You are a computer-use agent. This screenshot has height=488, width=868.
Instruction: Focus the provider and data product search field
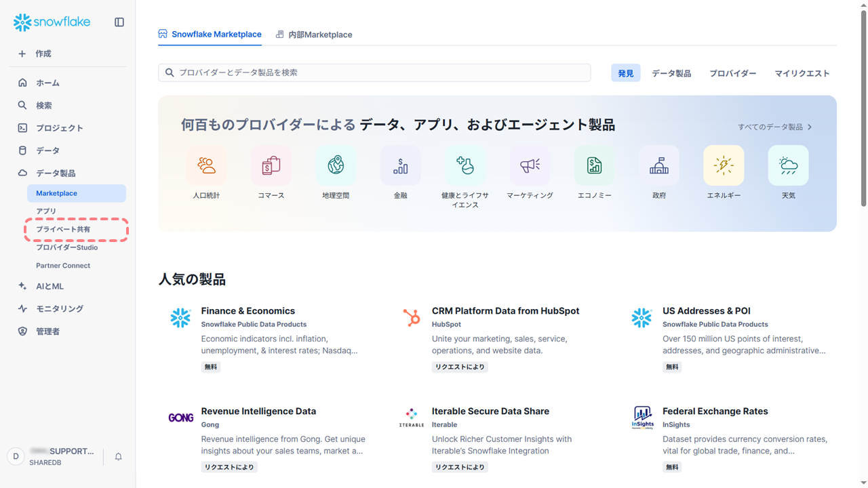(374, 73)
